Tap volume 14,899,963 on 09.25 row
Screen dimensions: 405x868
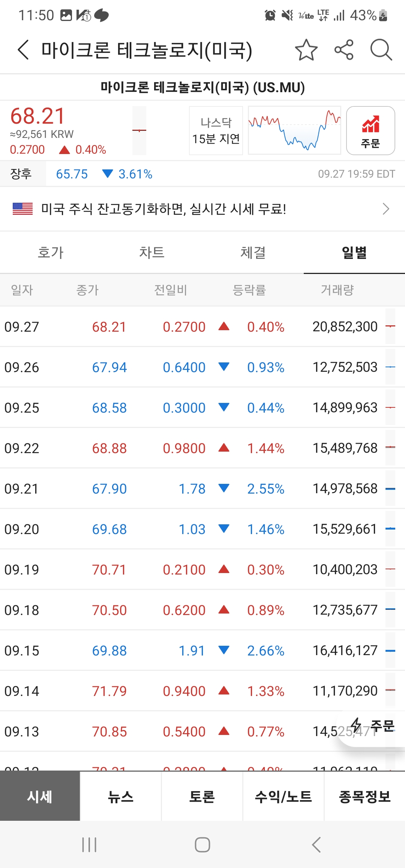pos(345,408)
